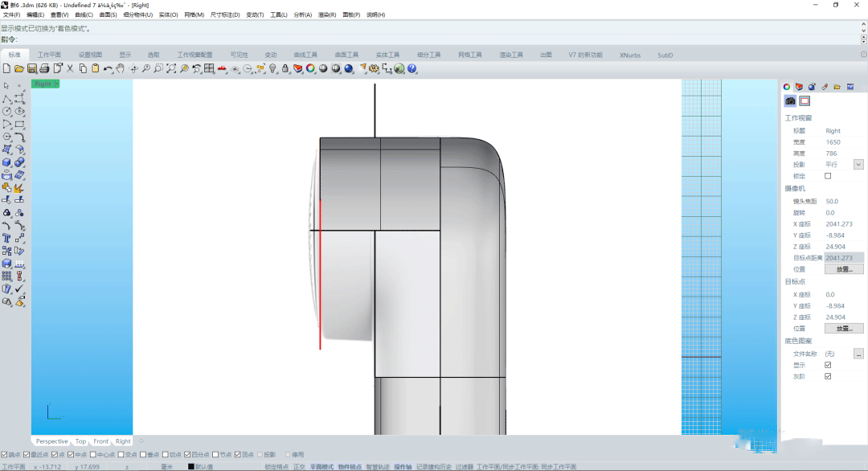Click the Undo arrow icon
Screen dimensions: 868x471
point(108,69)
